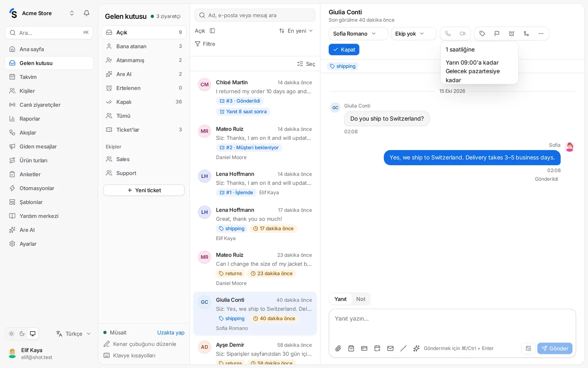Open the notifications bell
This screenshot has height=368, width=588.
pyautogui.click(x=86, y=13)
